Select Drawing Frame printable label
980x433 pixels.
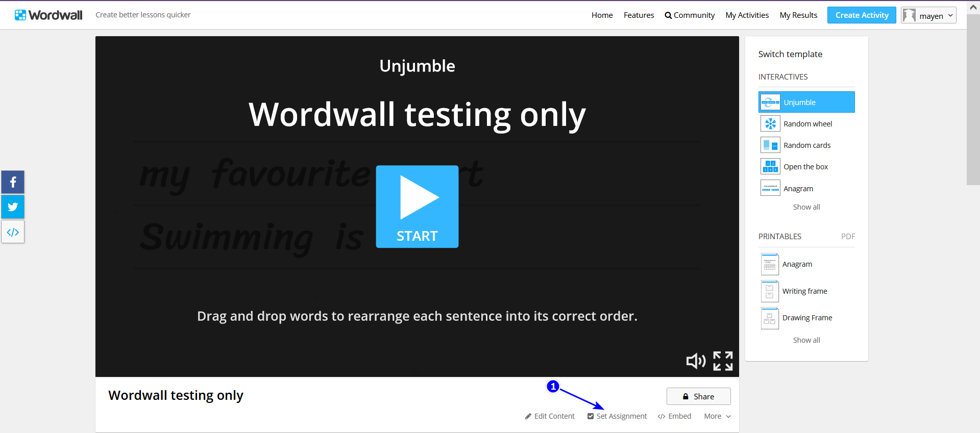[807, 318]
